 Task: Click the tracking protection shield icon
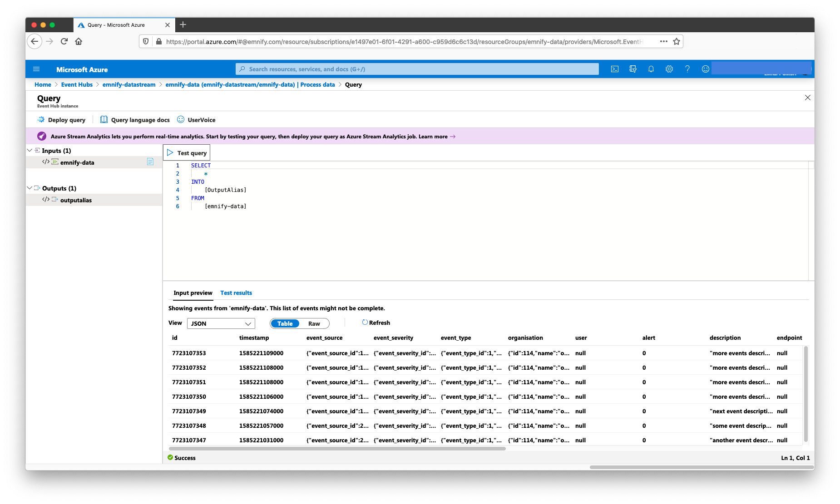coord(146,41)
